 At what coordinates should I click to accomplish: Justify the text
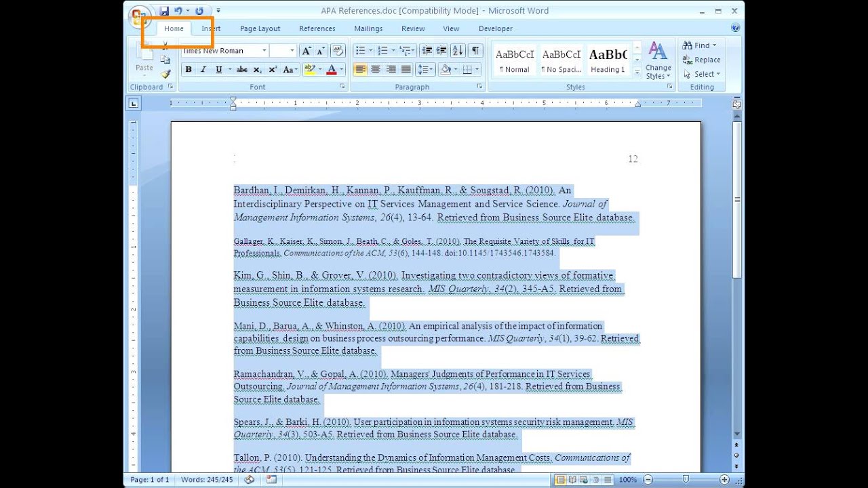[x=406, y=70]
